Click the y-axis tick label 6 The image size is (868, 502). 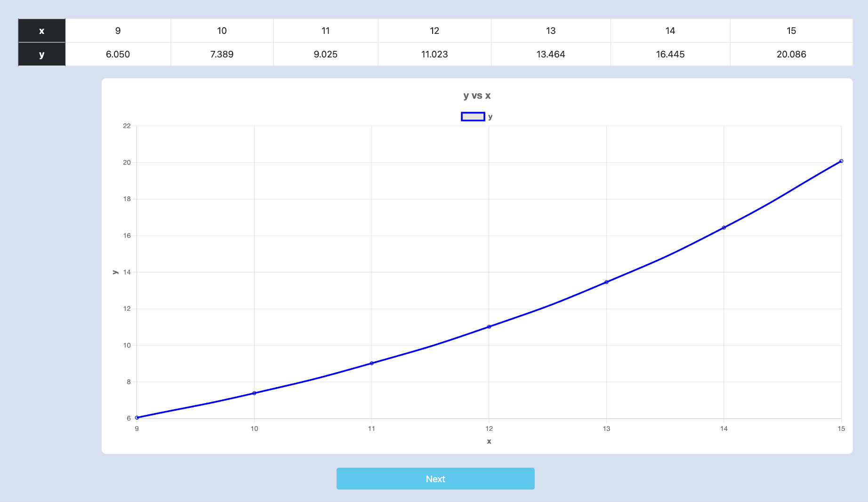(129, 418)
